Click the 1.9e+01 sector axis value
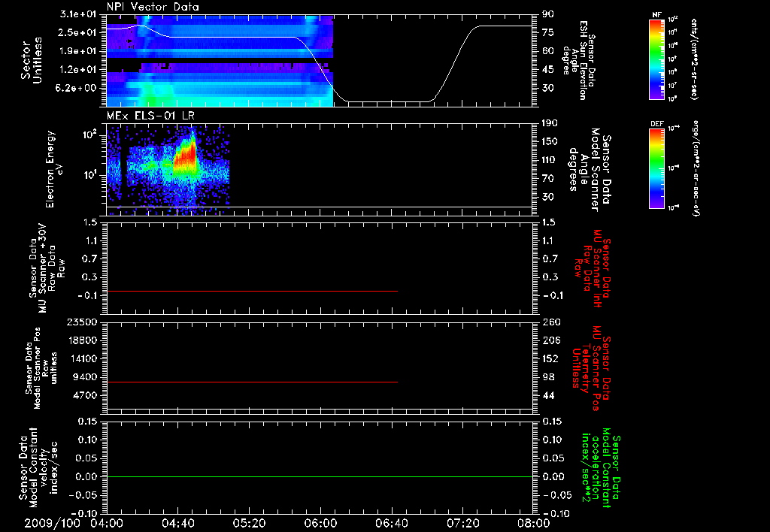Viewport: 770px width, 532px height. coord(78,51)
